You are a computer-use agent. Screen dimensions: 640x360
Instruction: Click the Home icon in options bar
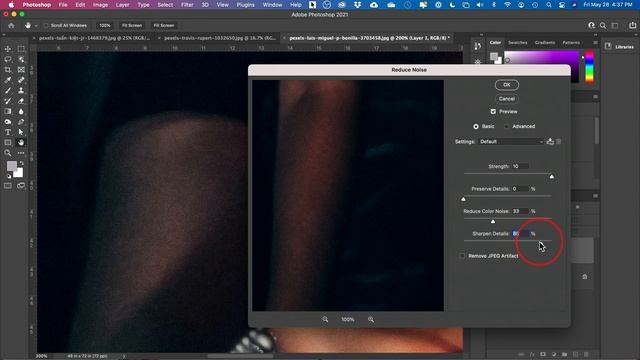click(11, 25)
